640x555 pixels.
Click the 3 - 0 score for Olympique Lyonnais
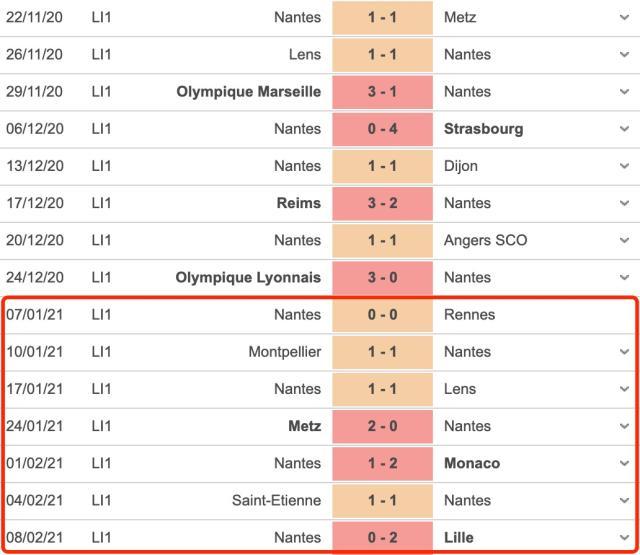(x=382, y=277)
